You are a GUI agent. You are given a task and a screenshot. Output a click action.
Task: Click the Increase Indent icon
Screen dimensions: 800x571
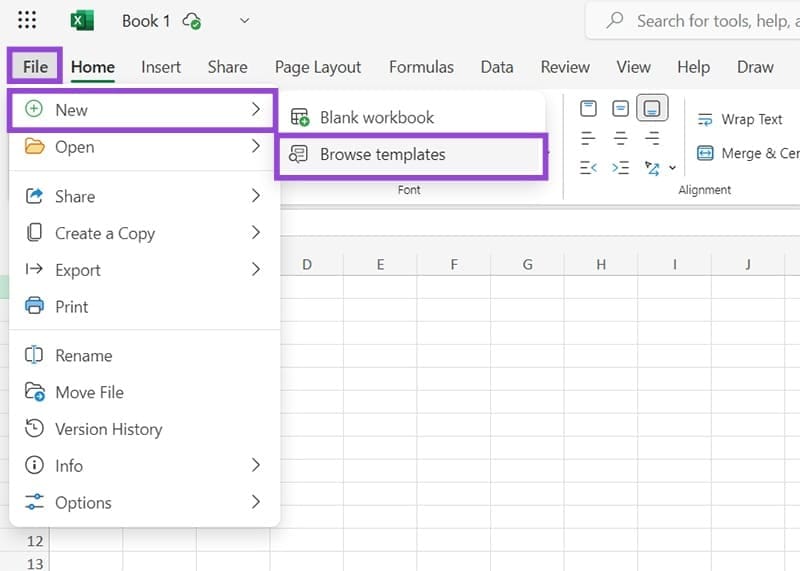click(620, 167)
